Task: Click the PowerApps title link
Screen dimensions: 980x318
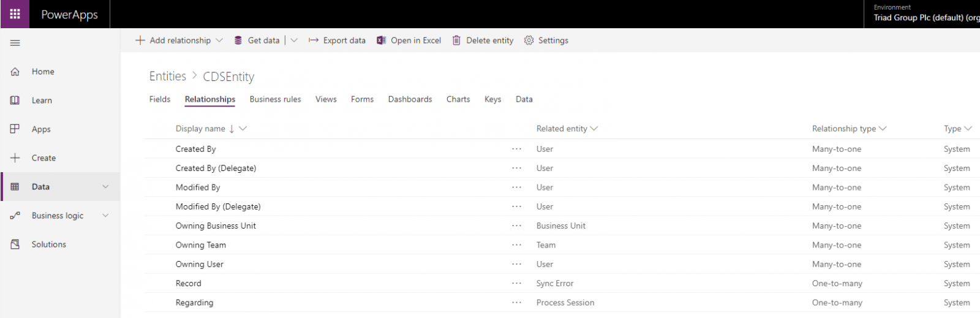Action: pos(69,15)
